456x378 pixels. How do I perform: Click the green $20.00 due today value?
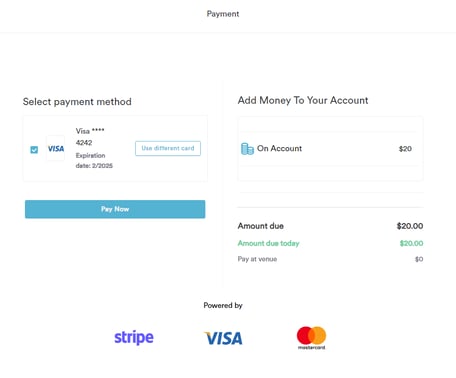[411, 243]
